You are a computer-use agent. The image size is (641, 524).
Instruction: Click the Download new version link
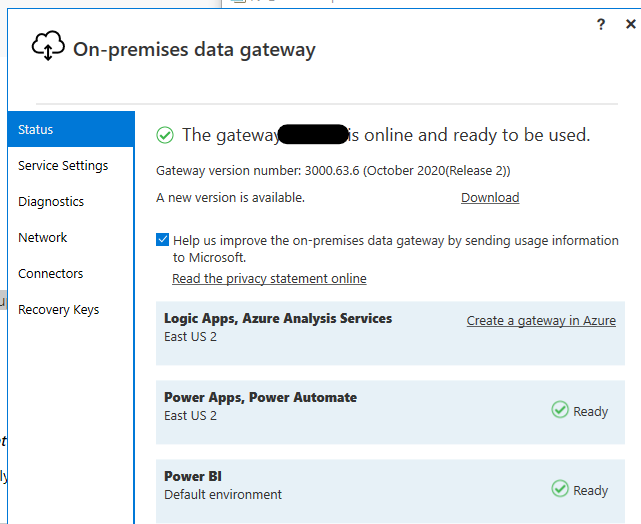click(x=490, y=197)
